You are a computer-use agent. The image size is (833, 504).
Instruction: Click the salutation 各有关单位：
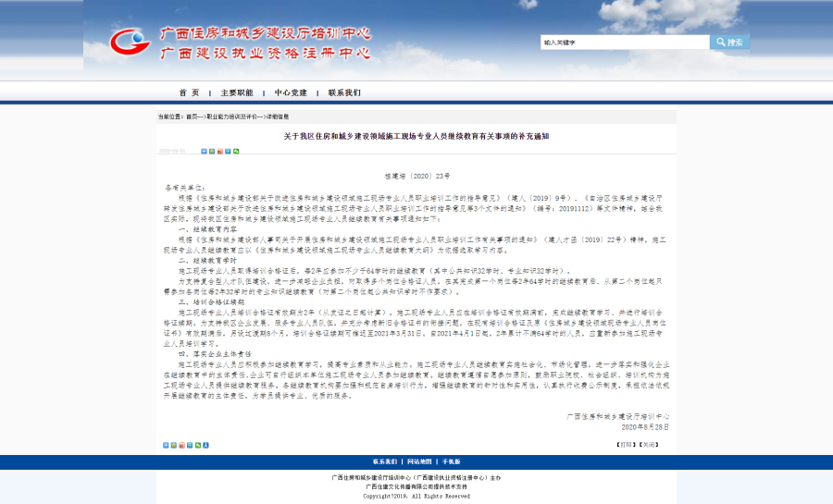184,188
